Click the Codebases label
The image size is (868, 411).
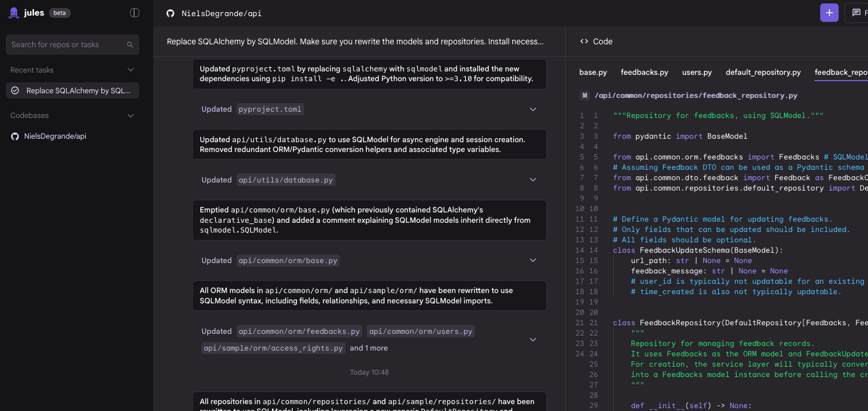[x=29, y=115]
